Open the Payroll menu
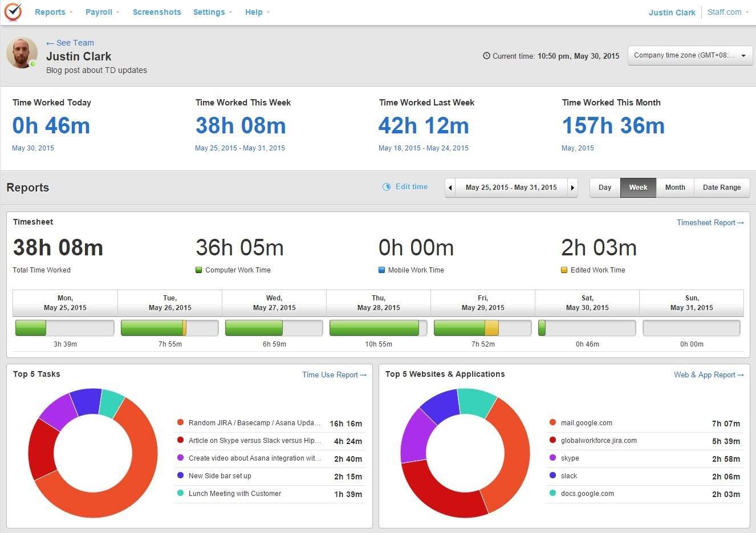 (x=102, y=12)
